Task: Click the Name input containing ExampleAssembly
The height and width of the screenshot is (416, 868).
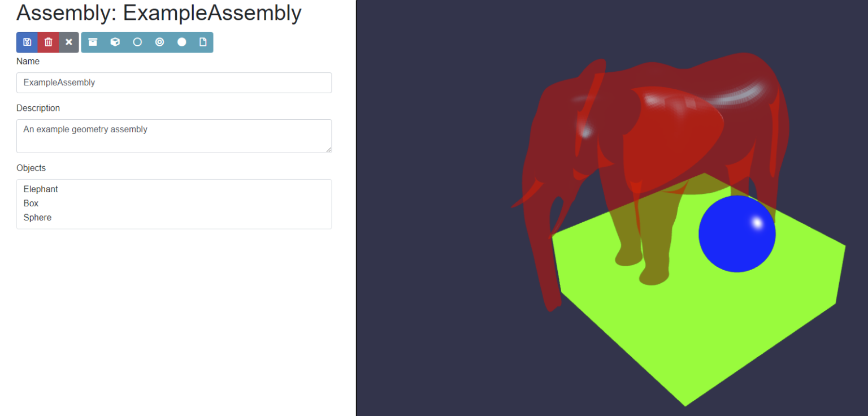Action: coord(173,83)
